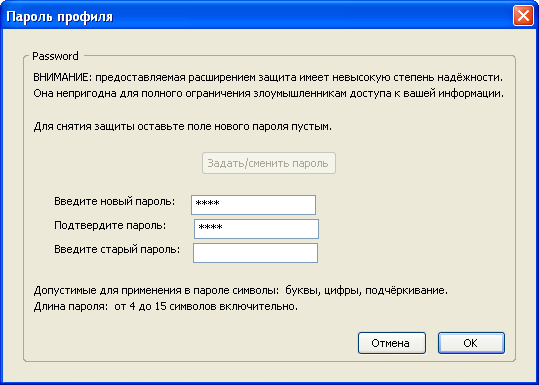Screen dimensions: 539x385
Task: Focus the 'Подтвердите пароль' field
Action: (x=256, y=229)
